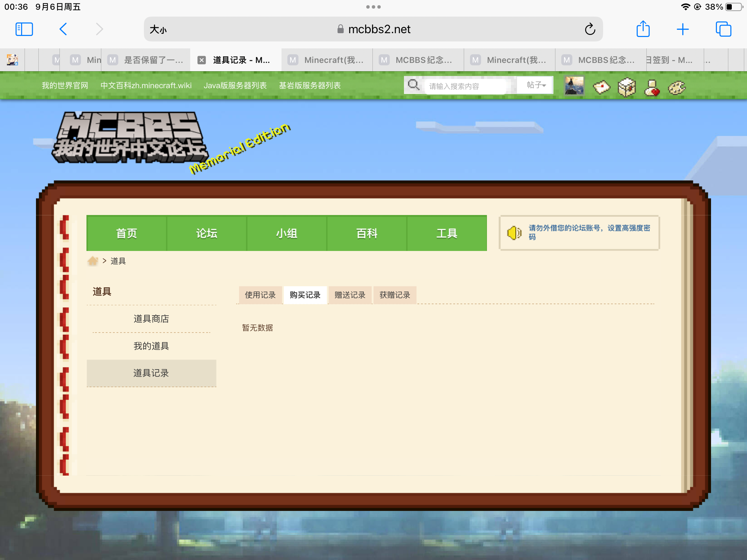Open the chest block icon

[627, 87]
